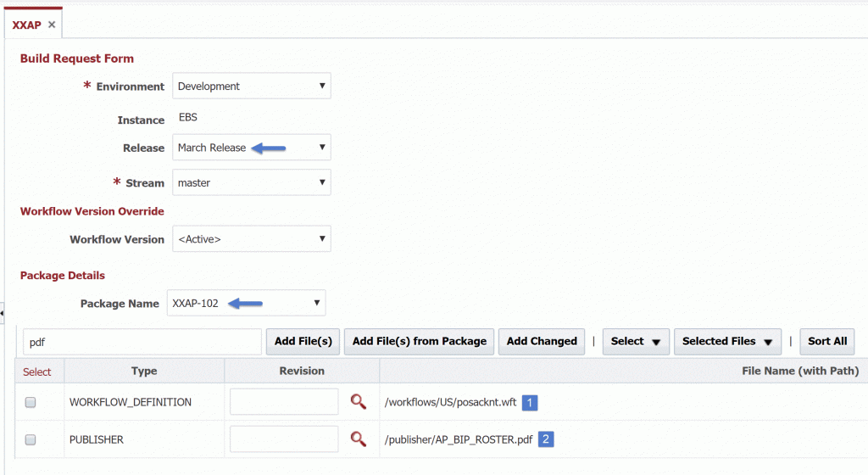The height and width of the screenshot is (475, 868).
Task: Click Add File(s) from Package button
Action: tap(419, 342)
